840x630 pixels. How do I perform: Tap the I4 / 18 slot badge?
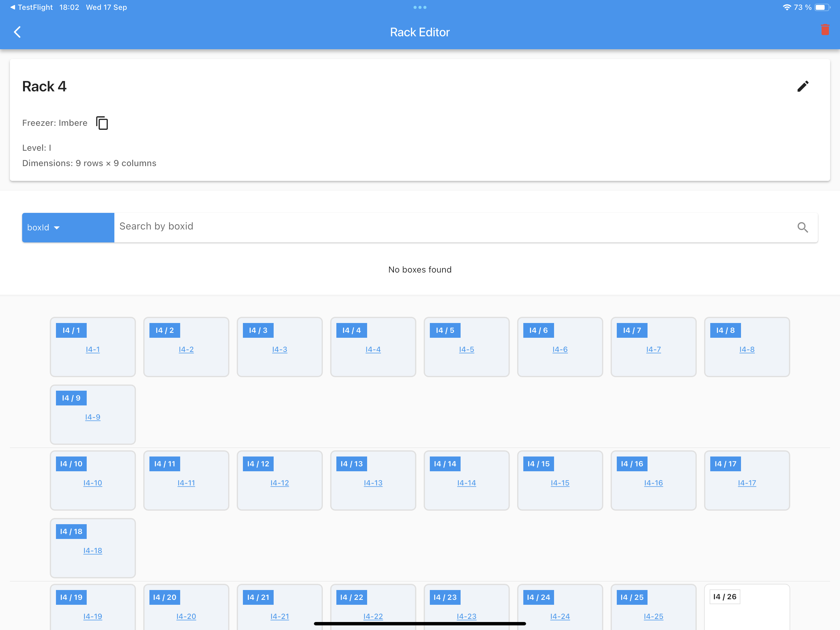pyautogui.click(x=71, y=531)
